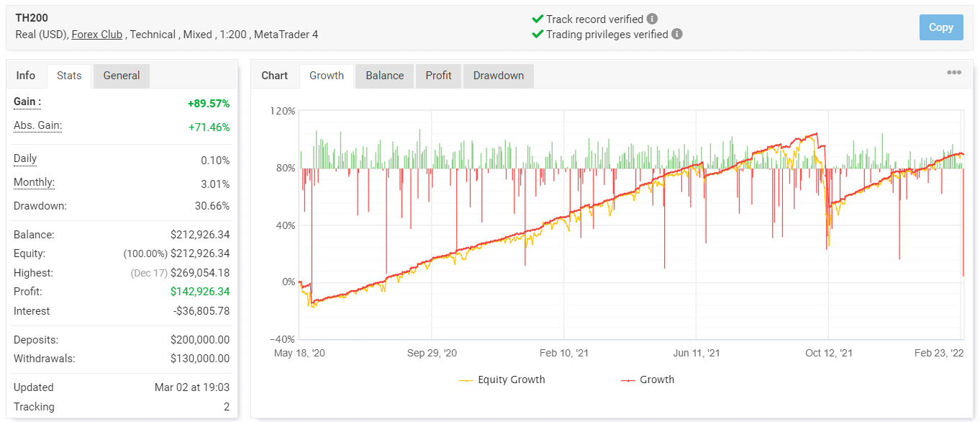The width and height of the screenshot is (980, 422).
Task: Switch to the General tab
Action: tap(122, 76)
